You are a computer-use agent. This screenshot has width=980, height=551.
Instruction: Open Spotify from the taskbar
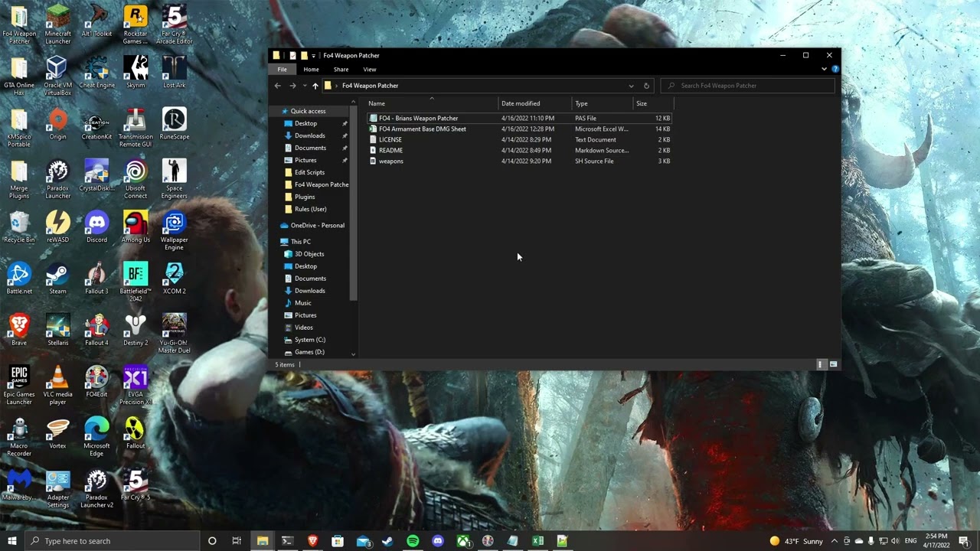[413, 541]
